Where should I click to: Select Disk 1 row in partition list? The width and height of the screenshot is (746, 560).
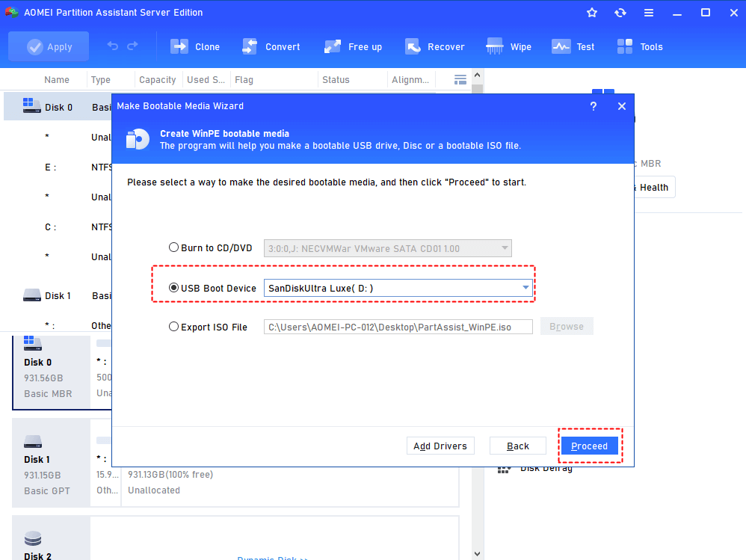pyautogui.click(x=58, y=295)
